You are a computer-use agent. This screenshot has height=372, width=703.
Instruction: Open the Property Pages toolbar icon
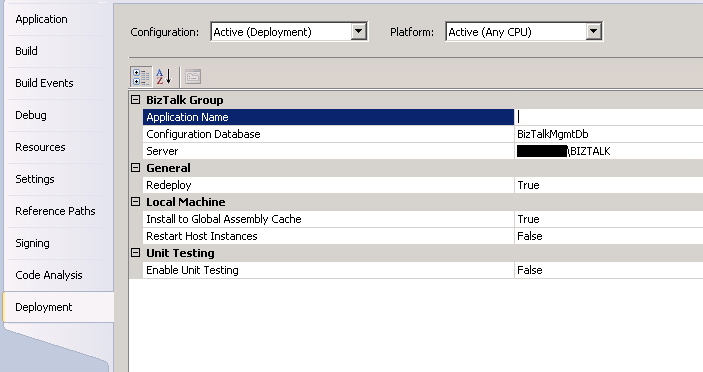[x=193, y=77]
